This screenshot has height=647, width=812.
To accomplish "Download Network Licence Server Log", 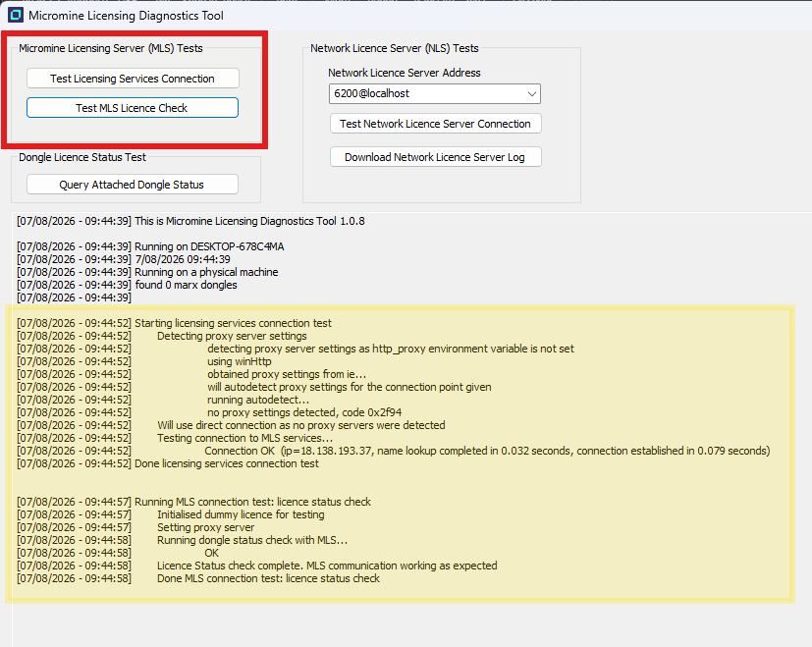I will pos(436,157).
